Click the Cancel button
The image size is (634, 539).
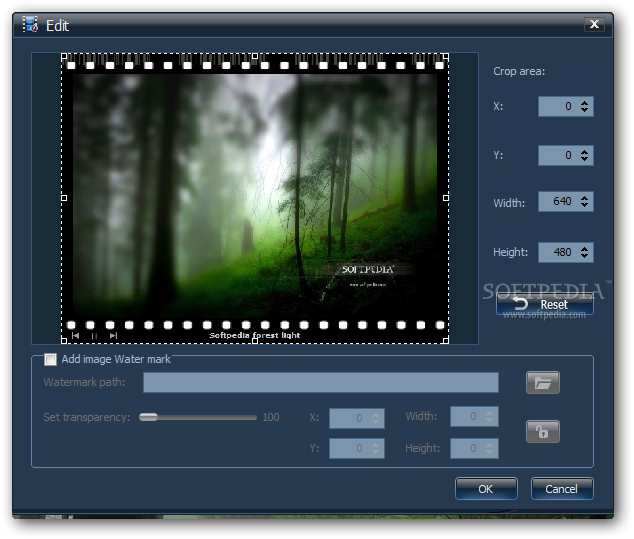coord(562,489)
